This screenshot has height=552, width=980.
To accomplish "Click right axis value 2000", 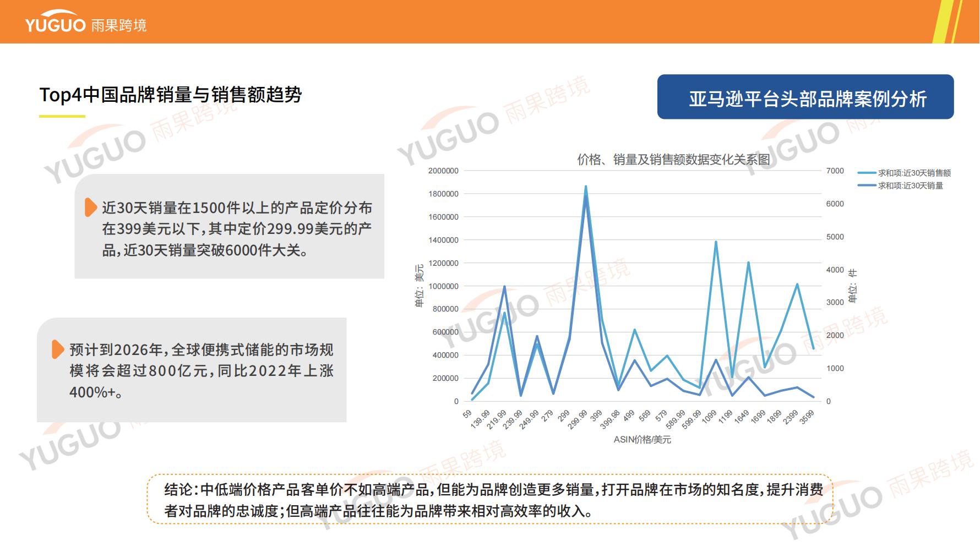I will [x=835, y=335].
